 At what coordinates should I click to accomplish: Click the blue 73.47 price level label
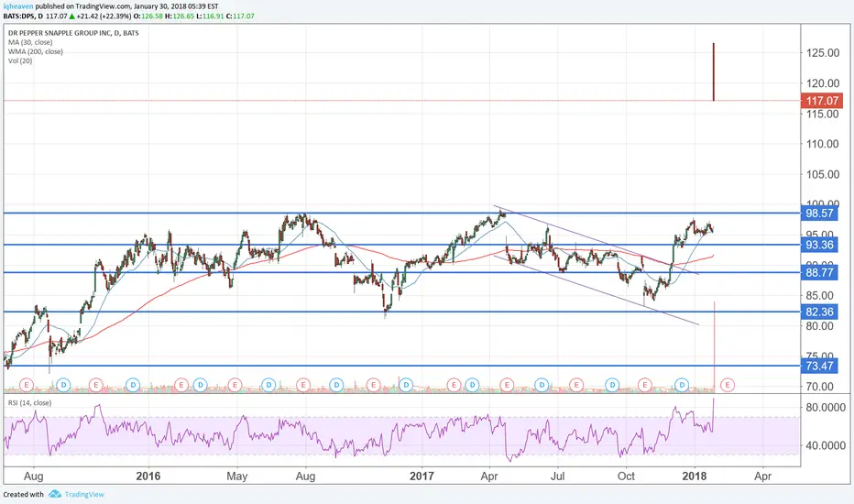pos(820,366)
